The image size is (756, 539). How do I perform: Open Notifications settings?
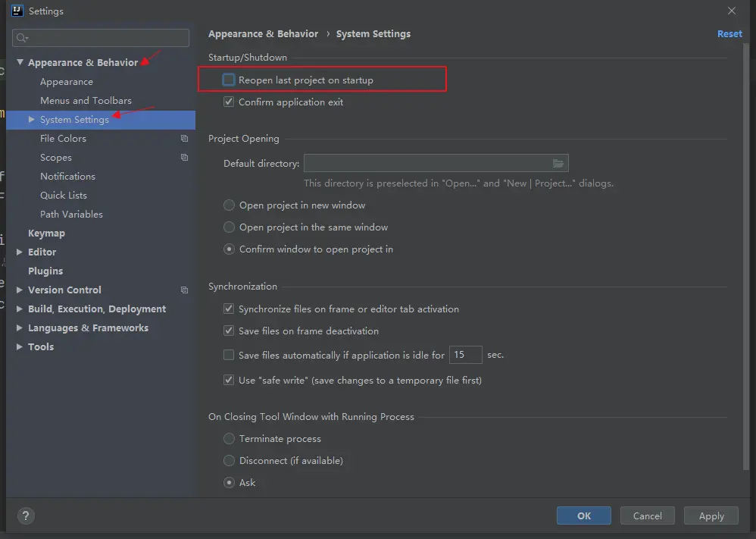[x=67, y=176]
